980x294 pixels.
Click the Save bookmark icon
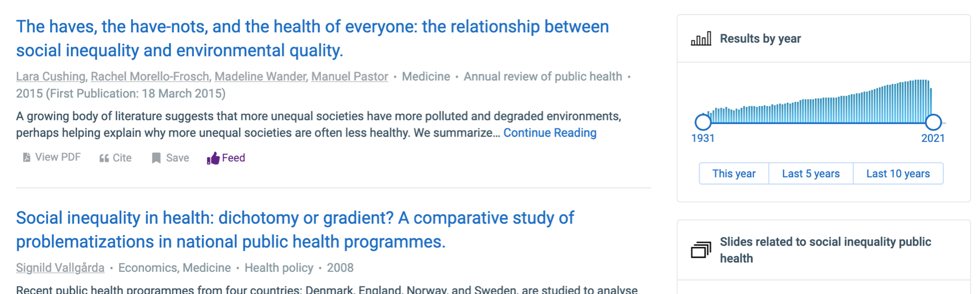click(x=156, y=158)
